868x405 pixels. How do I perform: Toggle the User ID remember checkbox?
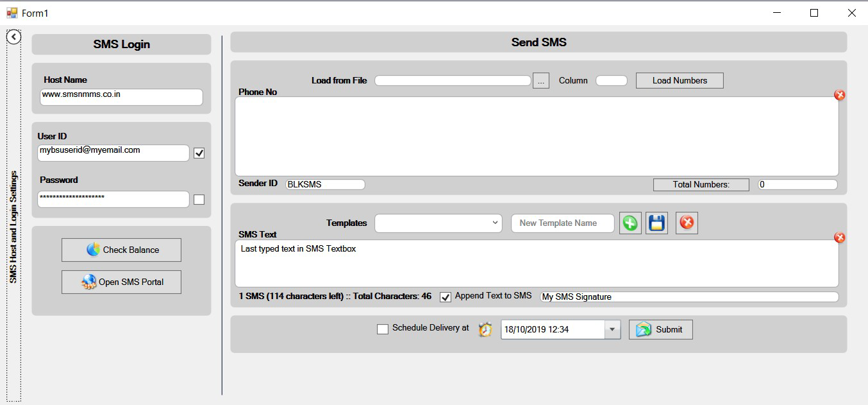coord(199,153)
